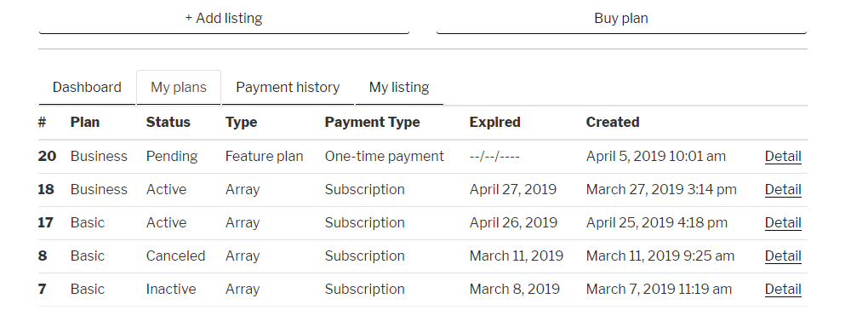Go to the My listing tab

tap(399, 88)
